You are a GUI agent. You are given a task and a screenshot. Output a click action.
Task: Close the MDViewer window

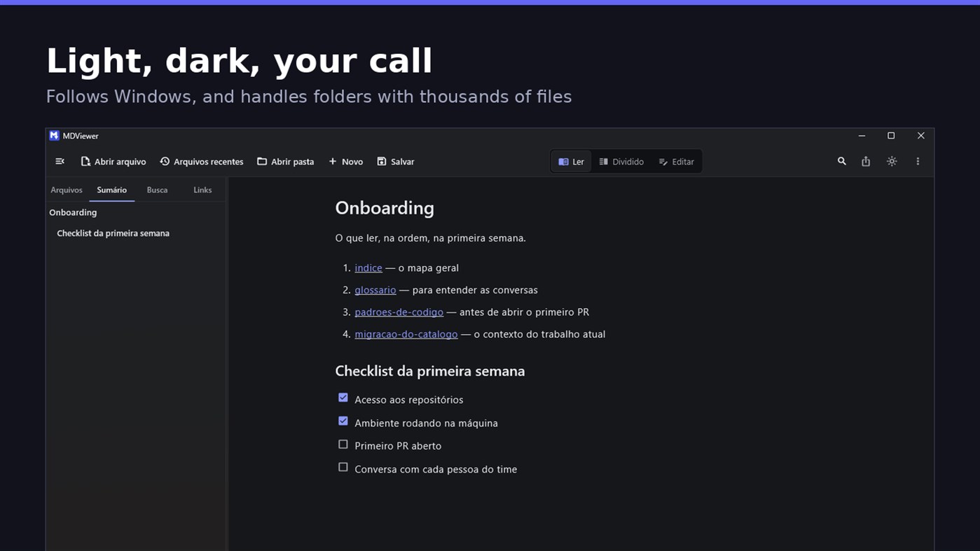click(920, 136)
